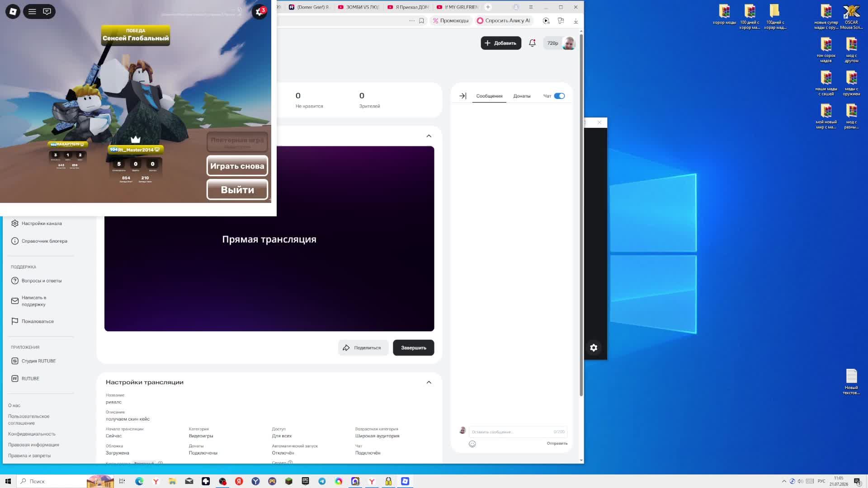The image size is (868, 488).
Task: Open Правовая информация link
Action: coord(33,445)
